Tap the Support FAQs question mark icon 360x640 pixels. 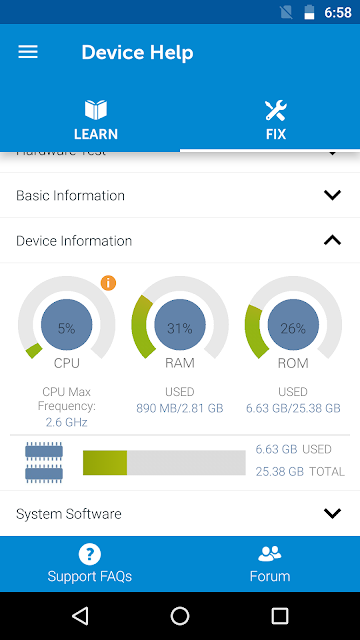90,554
